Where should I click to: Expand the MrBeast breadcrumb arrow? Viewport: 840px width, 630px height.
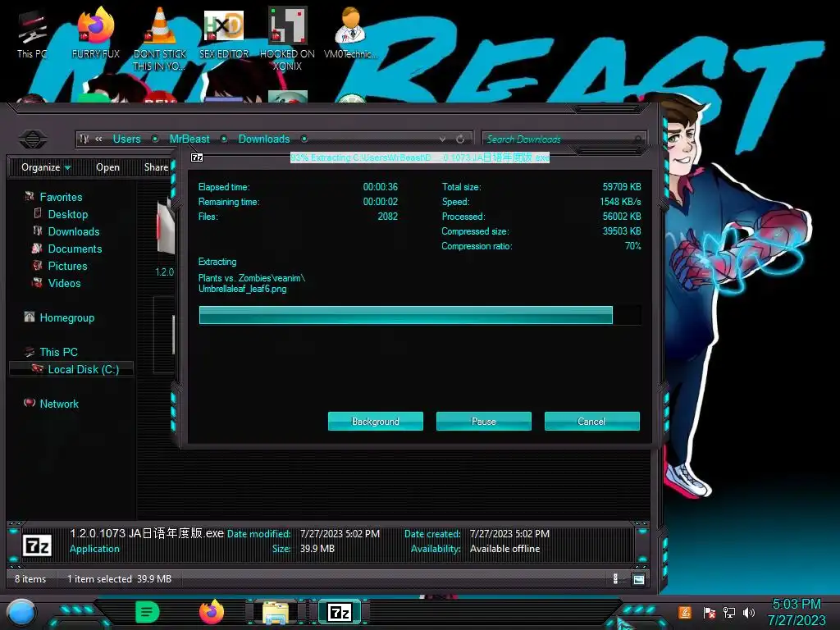point(224,139)
